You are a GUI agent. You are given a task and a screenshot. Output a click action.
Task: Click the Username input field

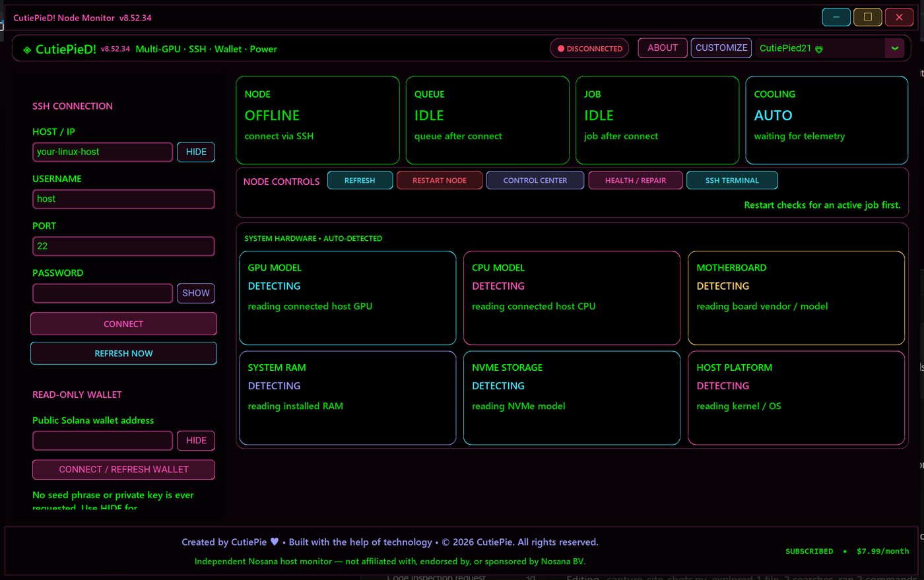tap(123, 199)
